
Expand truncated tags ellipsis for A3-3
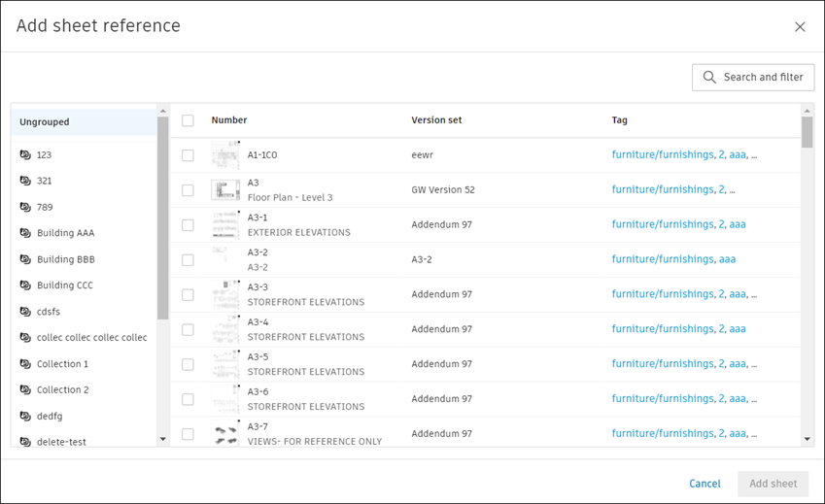754,295
